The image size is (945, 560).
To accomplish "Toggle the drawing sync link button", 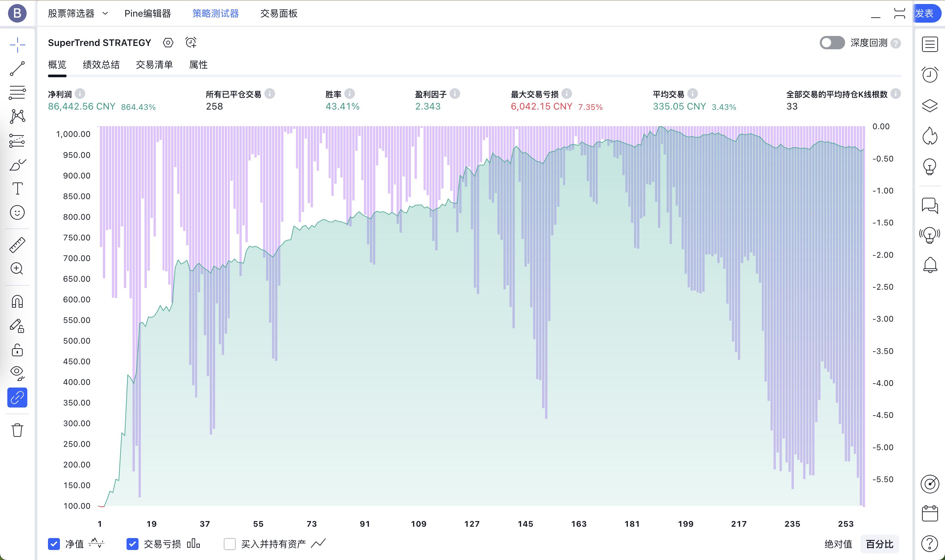I will pyautogui.click(x=17, y=397).
